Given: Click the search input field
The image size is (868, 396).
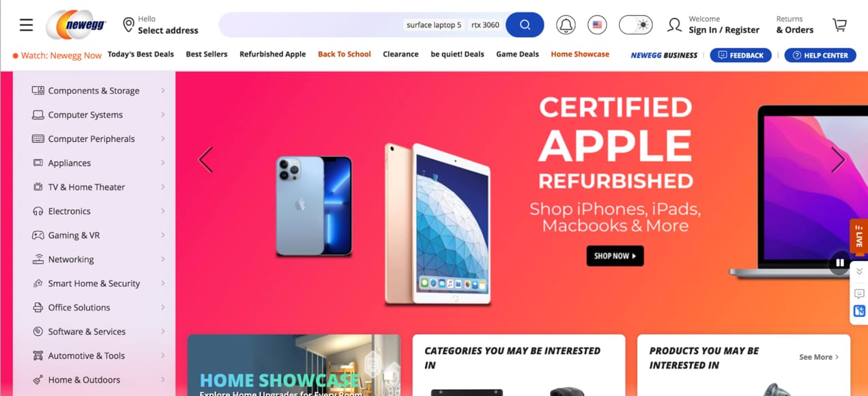Looking at the screenshot, I should point(310,25).
